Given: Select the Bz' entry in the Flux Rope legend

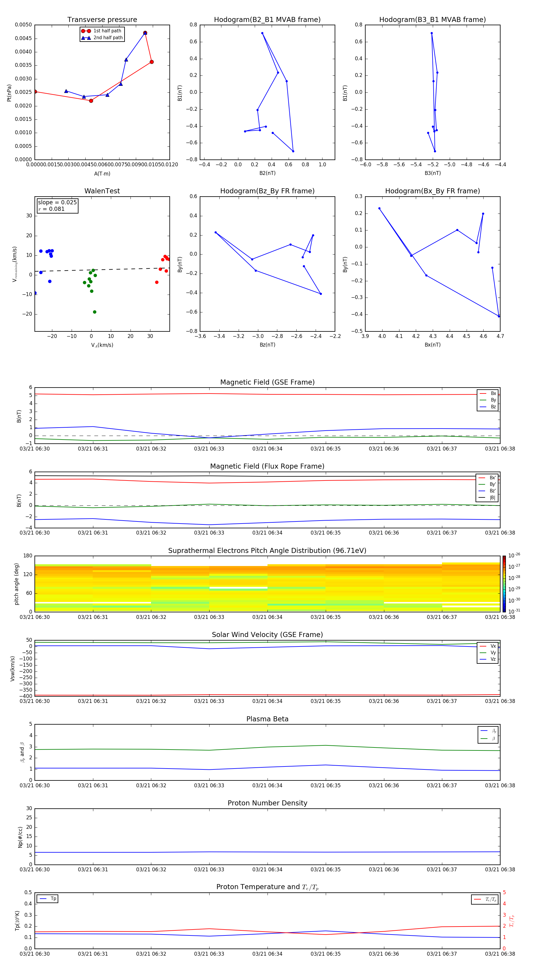Looking at the screenshot, I should (487, 491).
